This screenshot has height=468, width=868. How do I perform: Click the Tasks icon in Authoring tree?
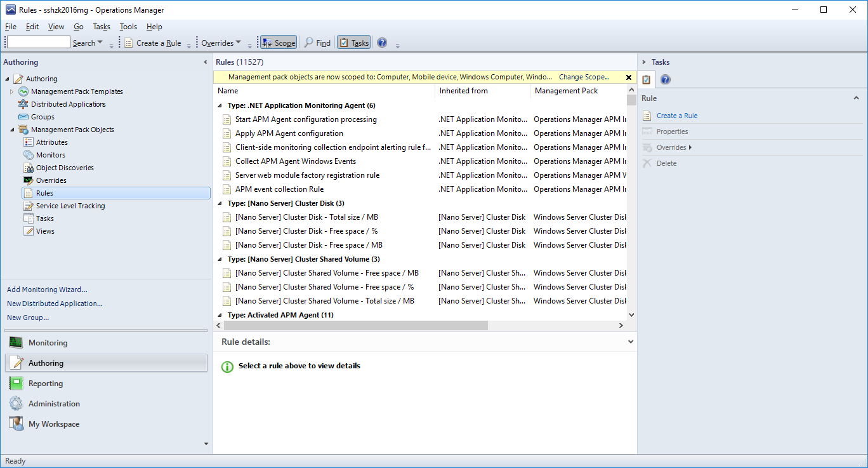[29, 218]
